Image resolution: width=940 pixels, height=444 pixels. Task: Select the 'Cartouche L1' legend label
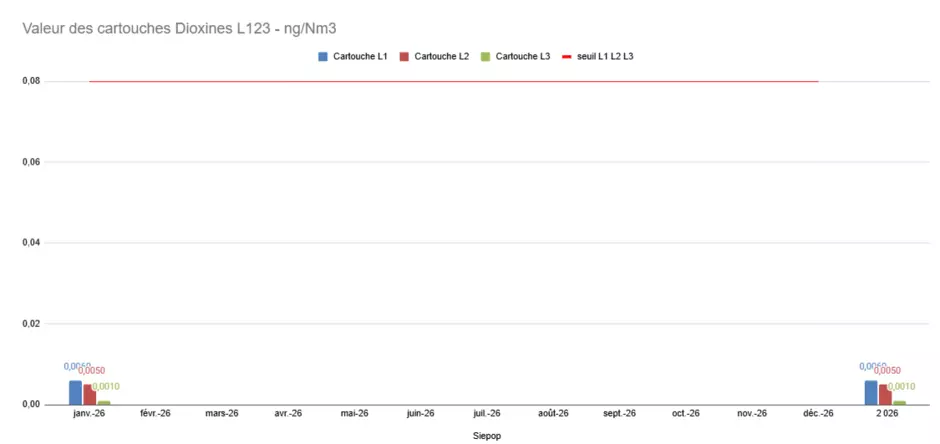[360, 57]
